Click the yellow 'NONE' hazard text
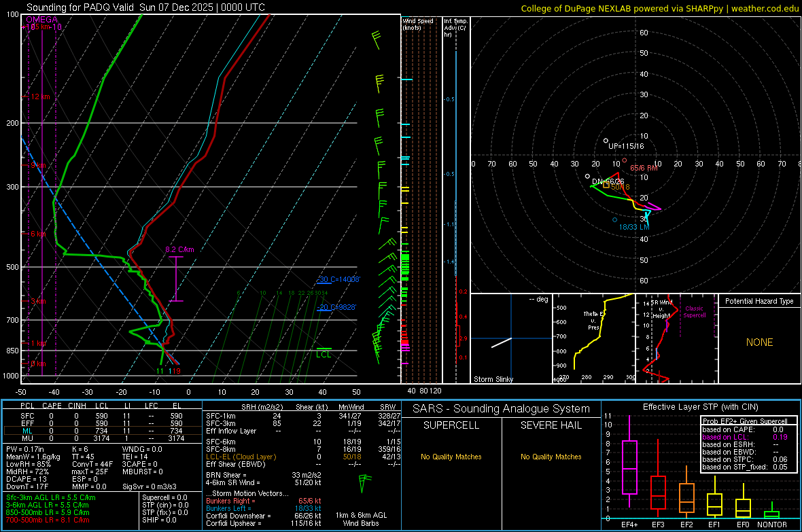Screen dimensions: 802x532 tap(760, 342)
